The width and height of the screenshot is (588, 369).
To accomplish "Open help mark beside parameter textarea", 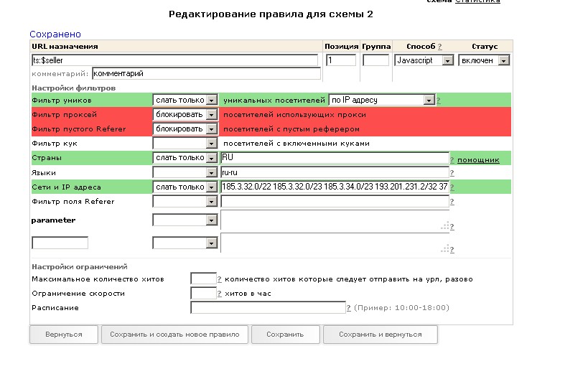I will [x=452, y=227].
